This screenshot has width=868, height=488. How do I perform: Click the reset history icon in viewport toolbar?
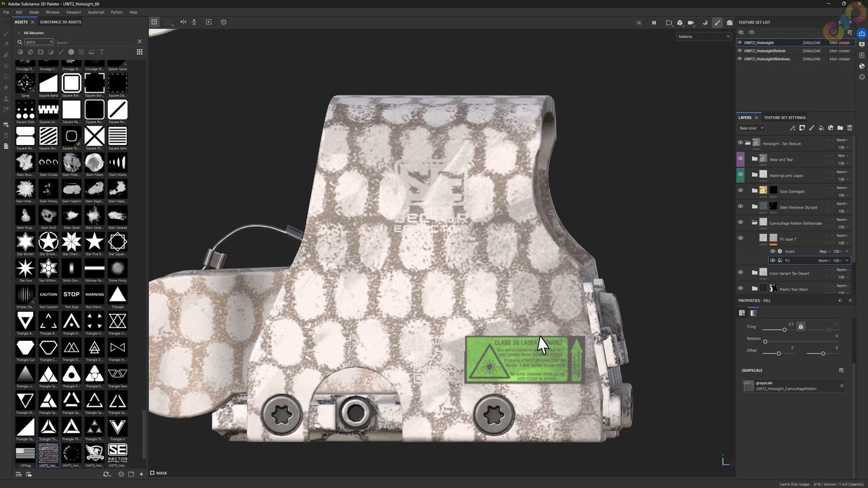(223, 22)
